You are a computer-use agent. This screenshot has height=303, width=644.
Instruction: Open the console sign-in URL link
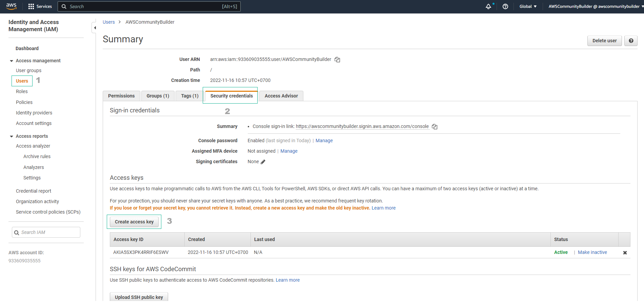[x=362, y=126]
